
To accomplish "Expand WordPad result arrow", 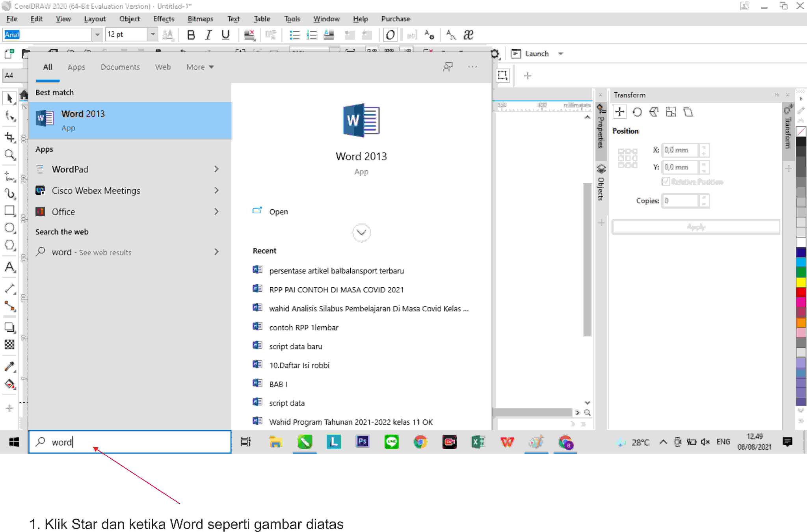I will point(216,169).
